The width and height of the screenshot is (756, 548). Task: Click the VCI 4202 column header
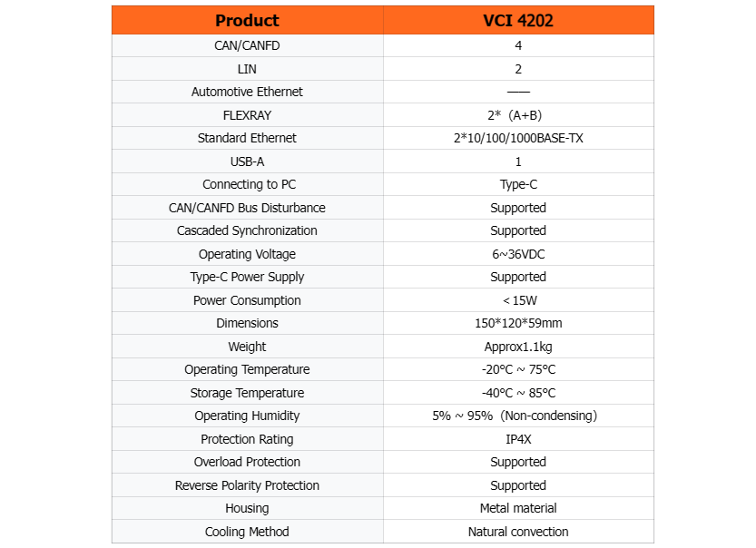[518, 20]
